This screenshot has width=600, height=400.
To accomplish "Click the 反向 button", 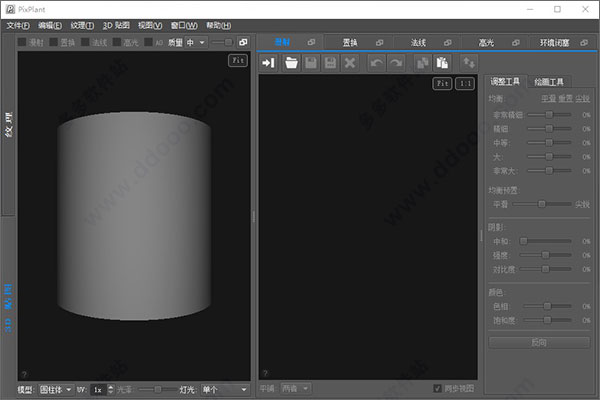I will click(539, 342).
